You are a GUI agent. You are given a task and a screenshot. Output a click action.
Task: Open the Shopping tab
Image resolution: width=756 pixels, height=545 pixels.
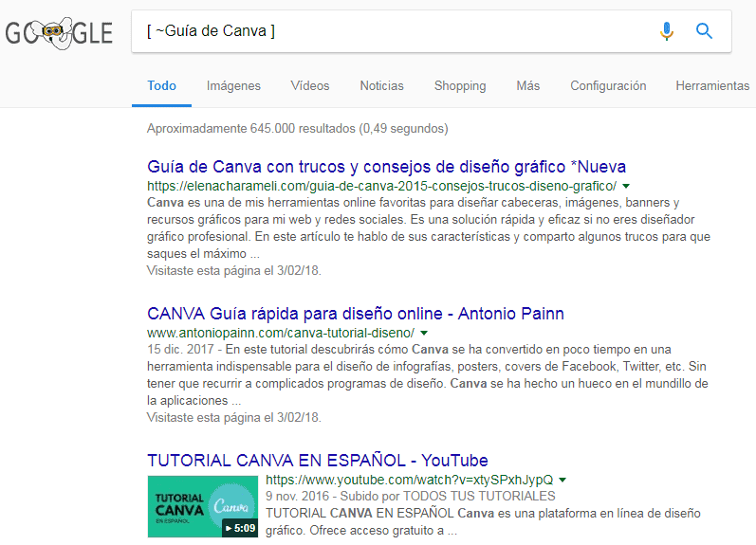(x=460, y=85)
